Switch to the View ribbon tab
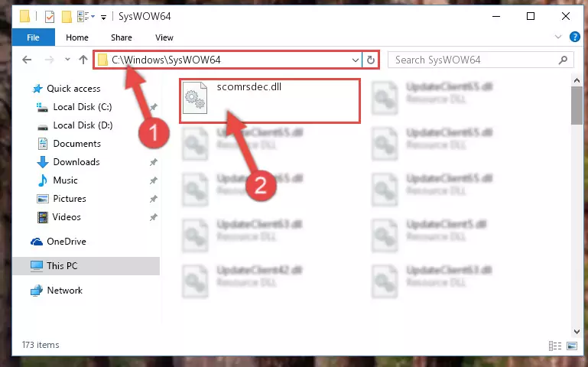588x367 pixels. click(164, 37)
